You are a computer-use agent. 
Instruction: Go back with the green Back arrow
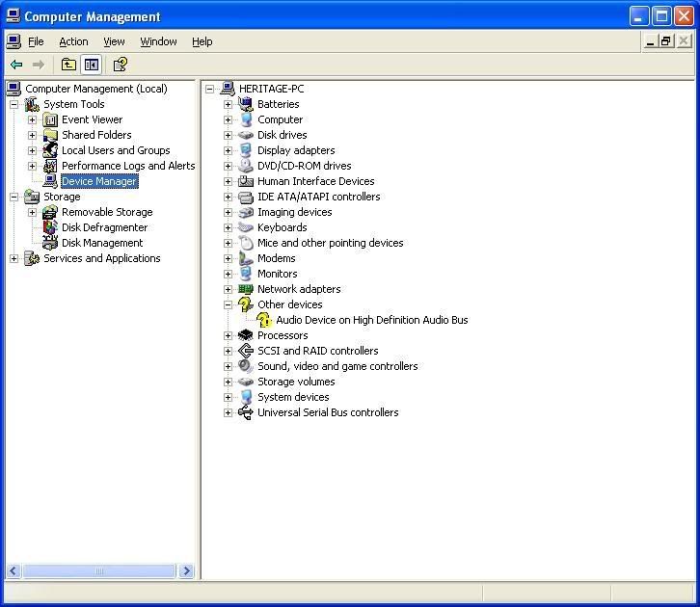(x=16, y=65)
